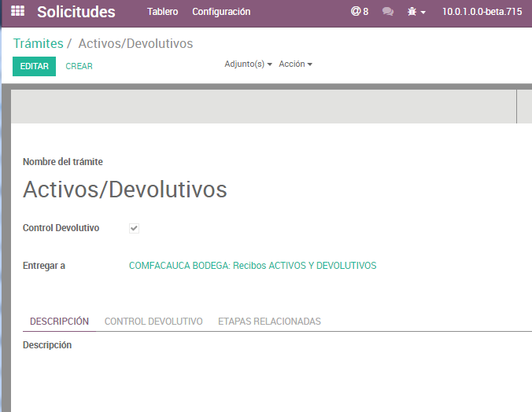
Task: Switch to the ETAPAS RELACIONADAS tab
Action: tap(269, 322)
